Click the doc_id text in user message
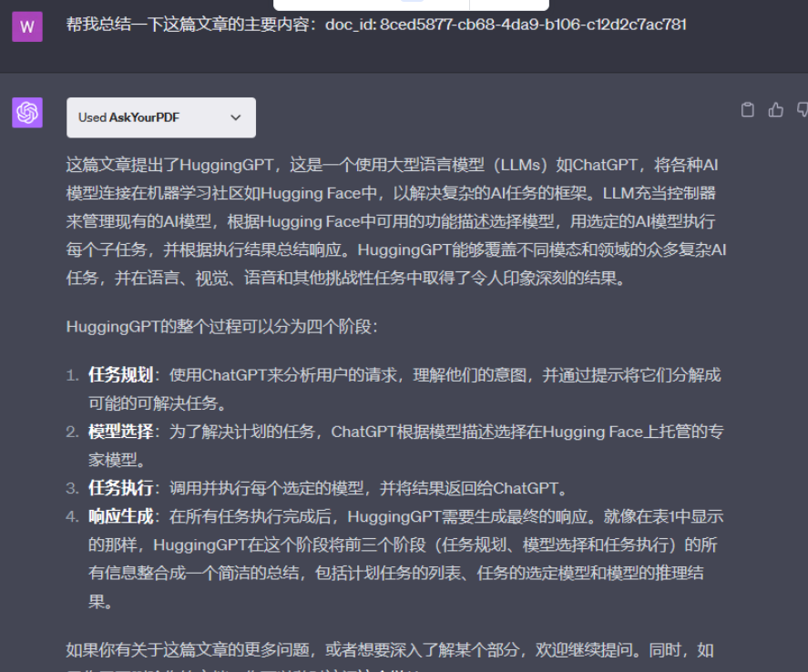Screen dimensions: 808x672 tap(506, 25)
